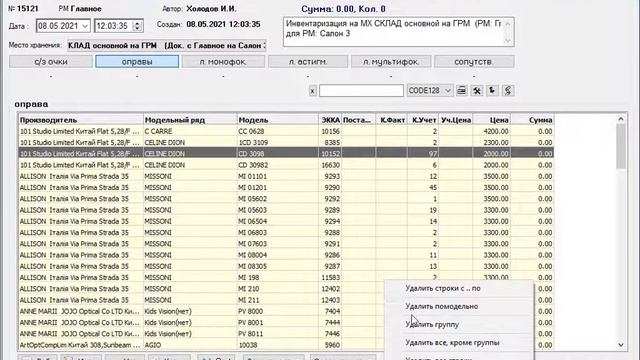This screenshot has height=360, width=640.
Task: Click the time stepper arrows next to 12:03:35
Action: pyautogui.click(x=138, y=26)
